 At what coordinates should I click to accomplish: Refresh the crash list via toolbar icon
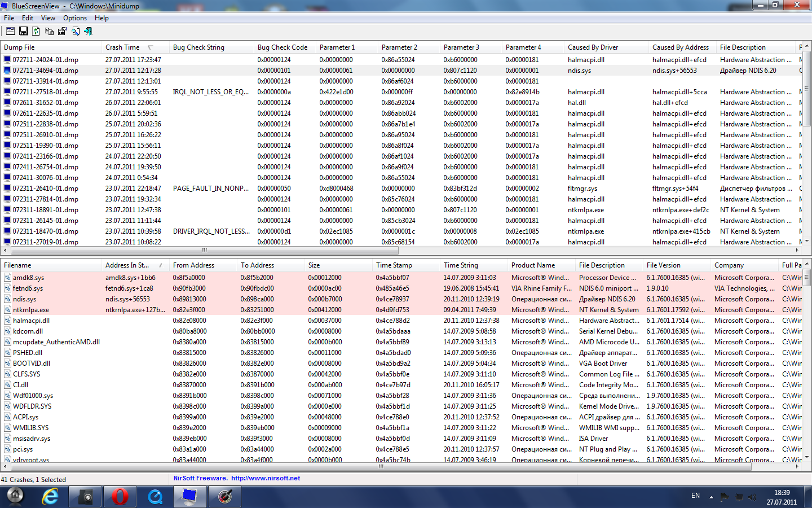pos(36,32)
